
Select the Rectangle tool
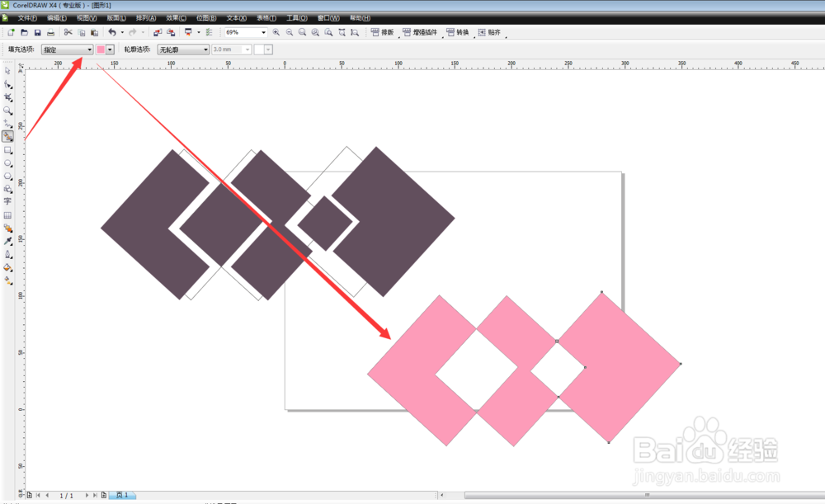(x=7, y=150)
